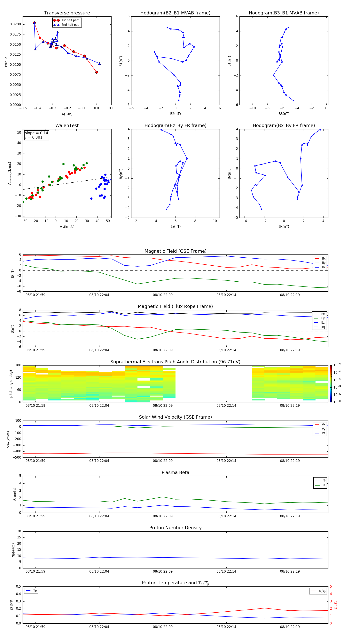Select the |B| legend entry in Flux Rope panel
Viewport: 351px width, 644px height.
point(320,327)
